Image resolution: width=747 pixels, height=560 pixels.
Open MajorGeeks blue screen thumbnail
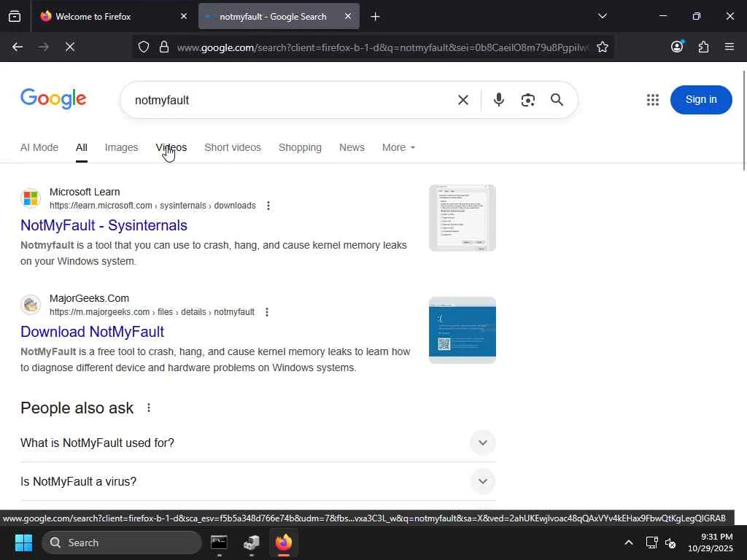click(462, 330)
